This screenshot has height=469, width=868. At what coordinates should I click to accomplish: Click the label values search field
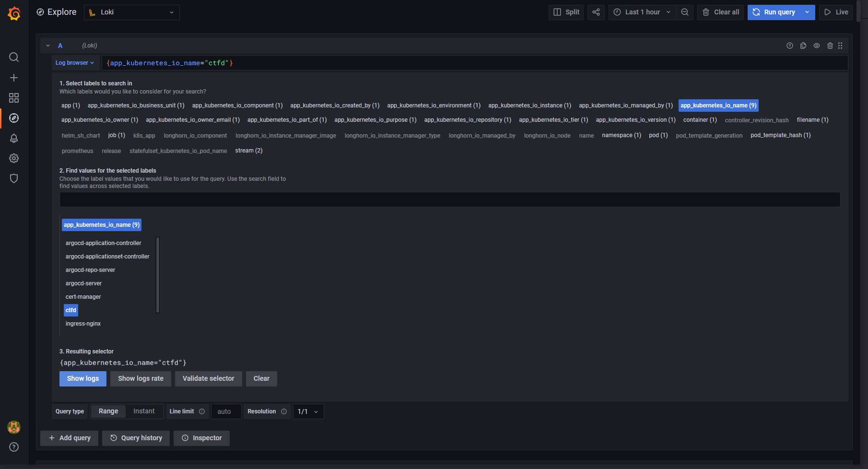coord(449,199)
